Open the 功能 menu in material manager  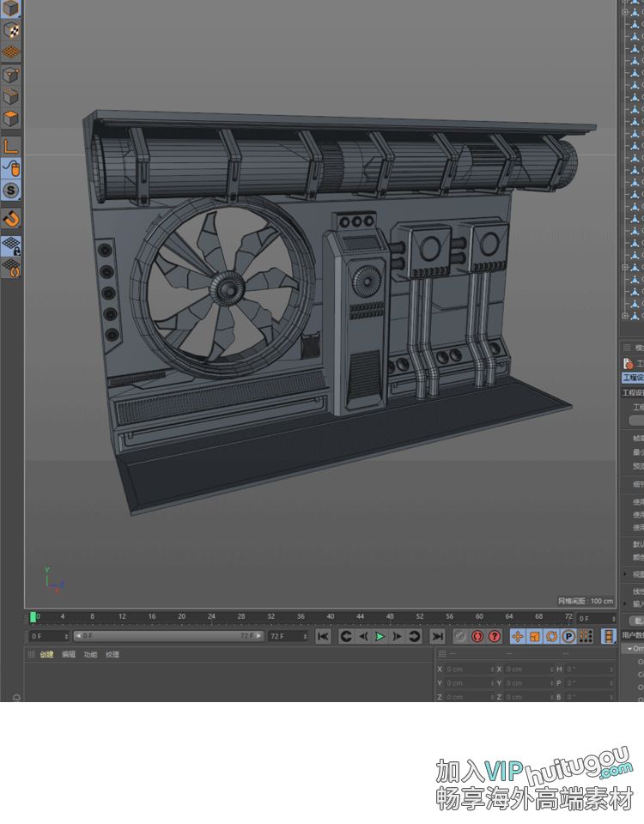point(90,655)
